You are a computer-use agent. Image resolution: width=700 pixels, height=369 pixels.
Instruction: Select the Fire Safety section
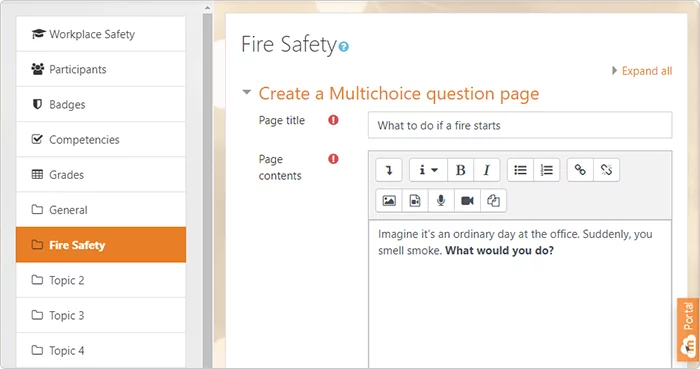101,245
